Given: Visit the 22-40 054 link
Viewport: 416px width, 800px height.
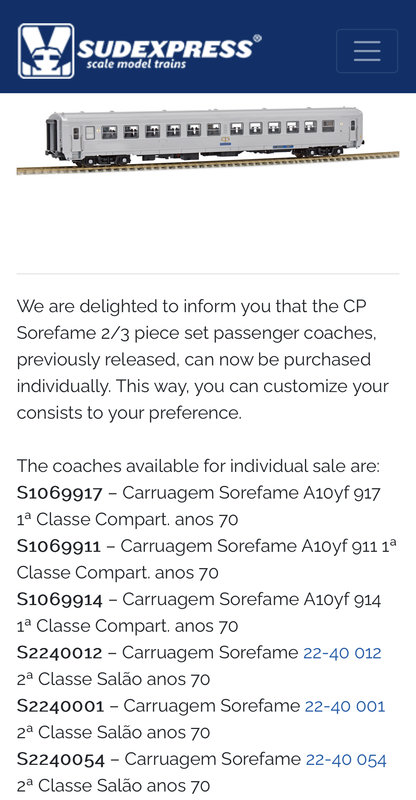Looking at the screenshot, I should (x=346, y=759).
